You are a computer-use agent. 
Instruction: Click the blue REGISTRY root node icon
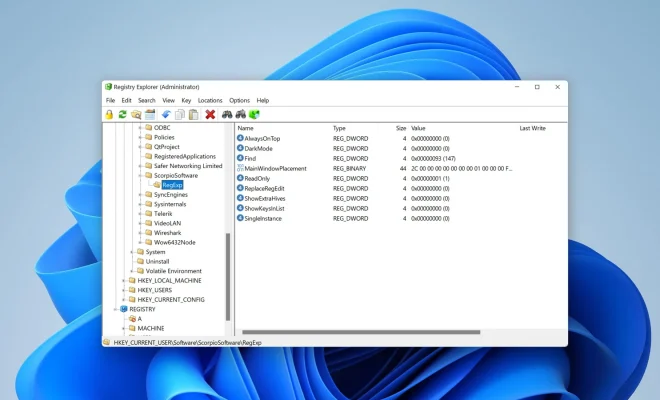point(124,309)
